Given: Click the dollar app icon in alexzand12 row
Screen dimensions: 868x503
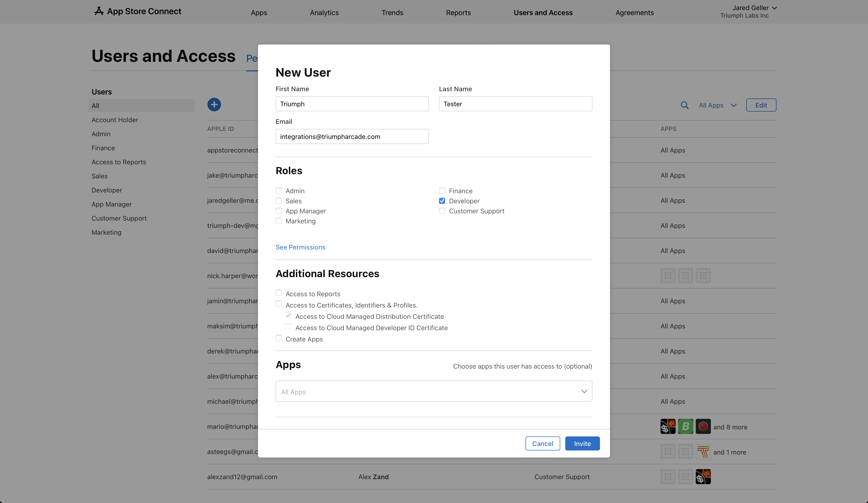Looking at the screenshot, I should pyautogui.click(x=703, y=476).
